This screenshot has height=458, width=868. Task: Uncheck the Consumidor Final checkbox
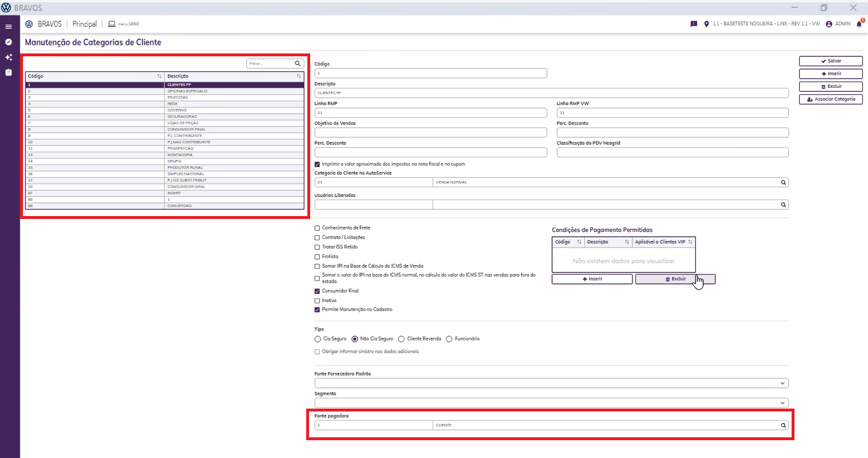(x=317, y=291)
